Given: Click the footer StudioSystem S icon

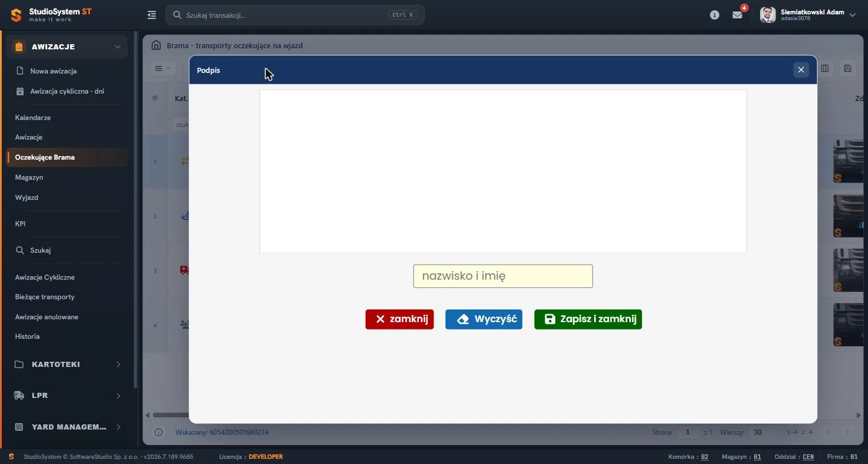Looking at the screenshot, I should click(x=11, y=457).
